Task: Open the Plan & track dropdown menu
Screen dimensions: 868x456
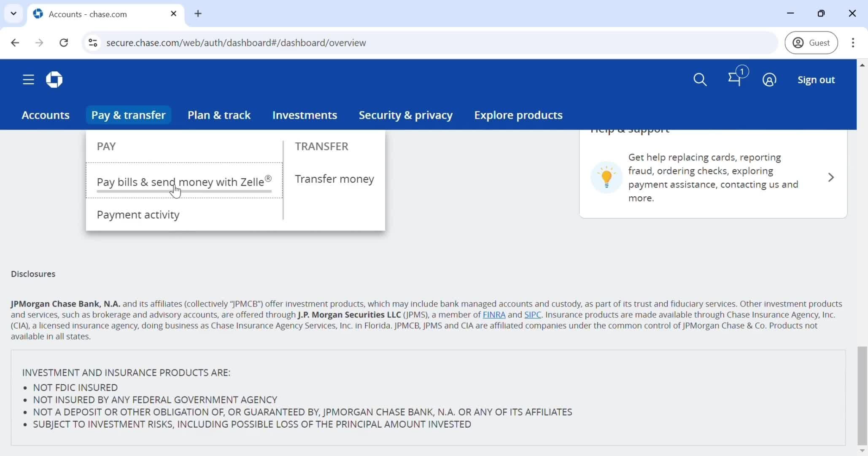Action: pyautogui.click(x=219, y=115)
